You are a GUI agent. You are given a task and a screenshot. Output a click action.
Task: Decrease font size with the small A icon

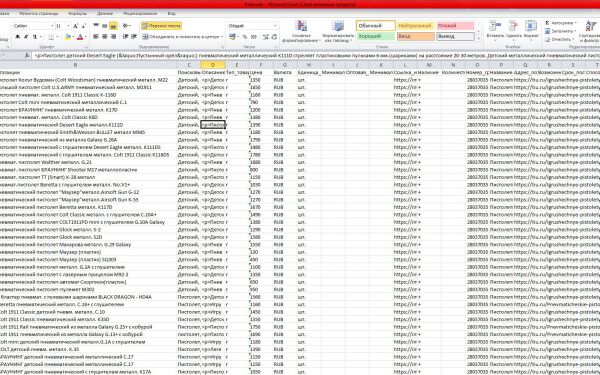tap(83, 26)
